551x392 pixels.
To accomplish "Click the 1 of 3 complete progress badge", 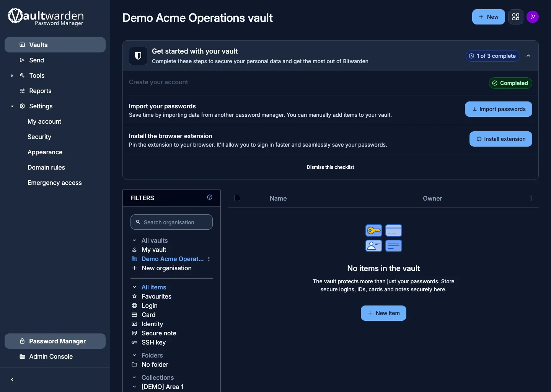I will click(x=493, y=56).
